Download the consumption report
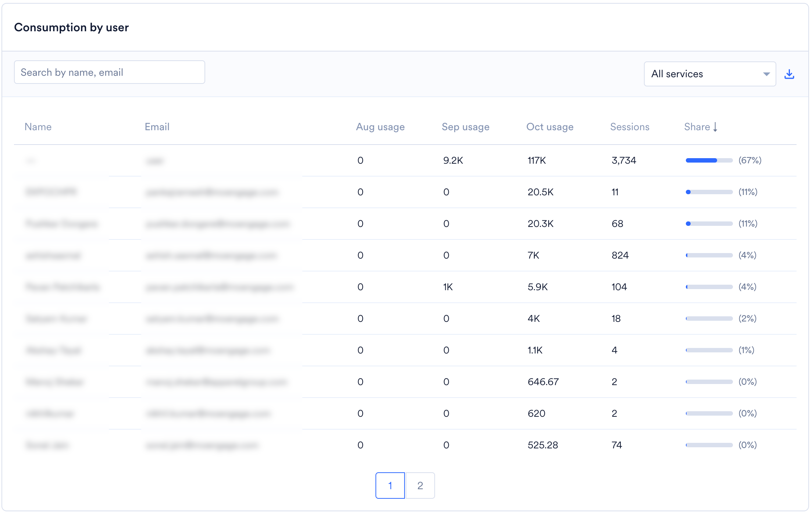Screen dimensions: 812x512 click(x=789, y=74)
